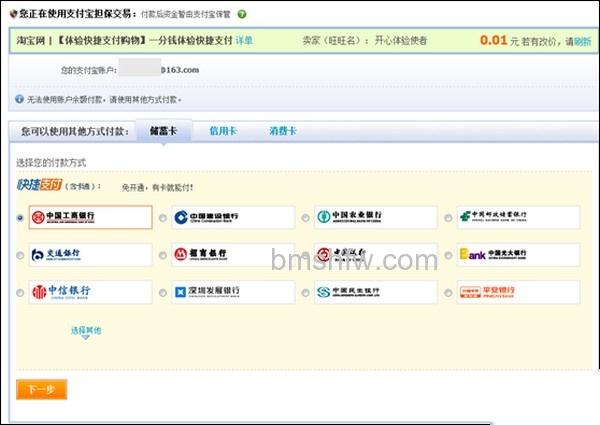The image size is (600, 425).
Task: Click the 中国农业银行 logo card
Action: click(x=375, y=217)
